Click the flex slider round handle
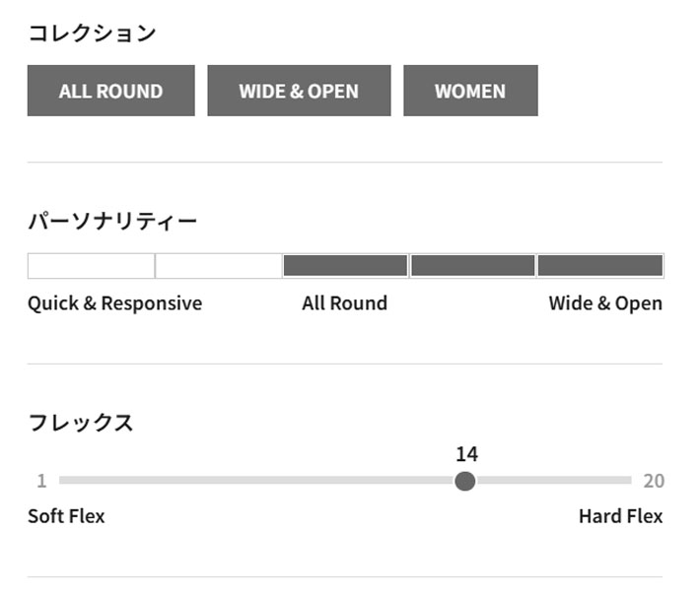700x598 pixels. 465,481
